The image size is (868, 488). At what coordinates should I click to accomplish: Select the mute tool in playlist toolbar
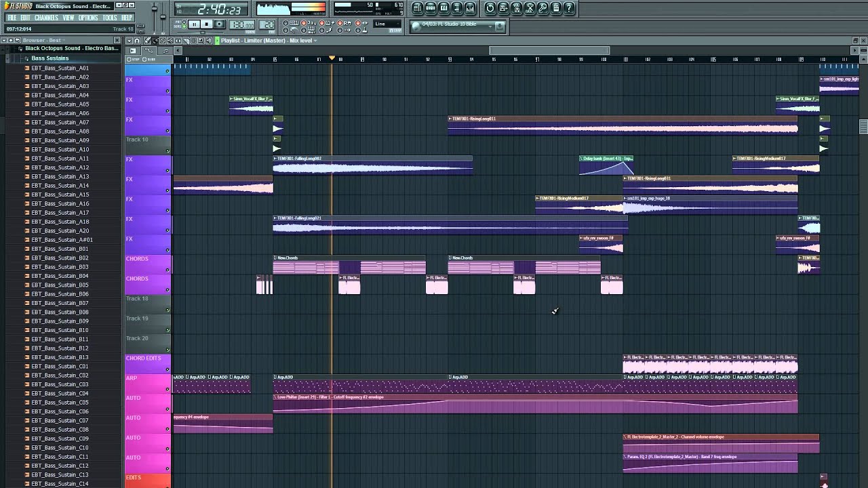point(170,41)
